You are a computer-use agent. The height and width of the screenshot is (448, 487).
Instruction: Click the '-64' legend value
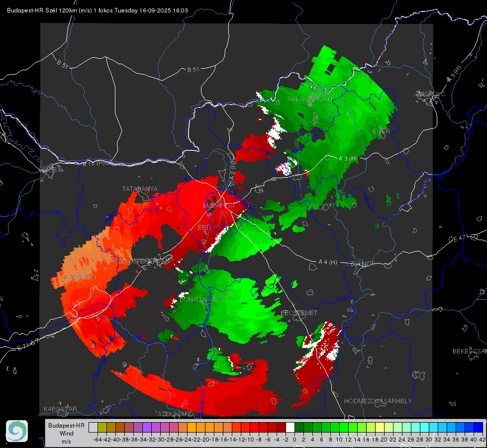tap(97, 440)
